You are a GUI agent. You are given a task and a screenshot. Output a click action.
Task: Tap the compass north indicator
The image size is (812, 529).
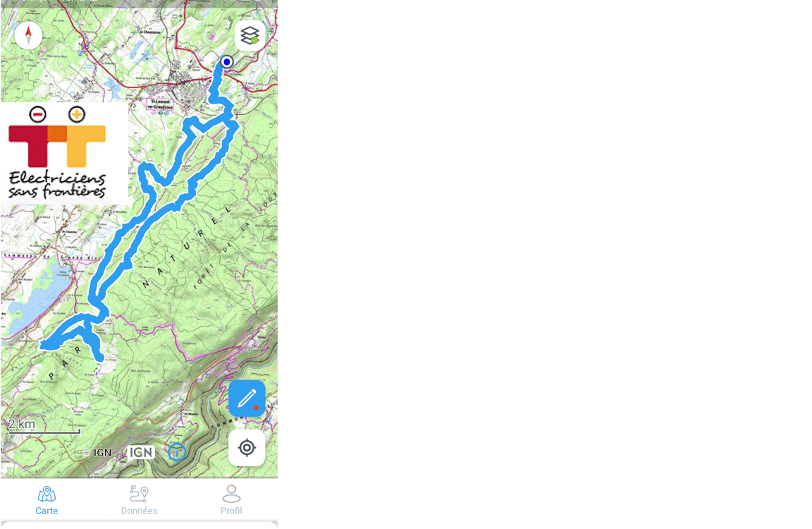[x=28, y=36]
